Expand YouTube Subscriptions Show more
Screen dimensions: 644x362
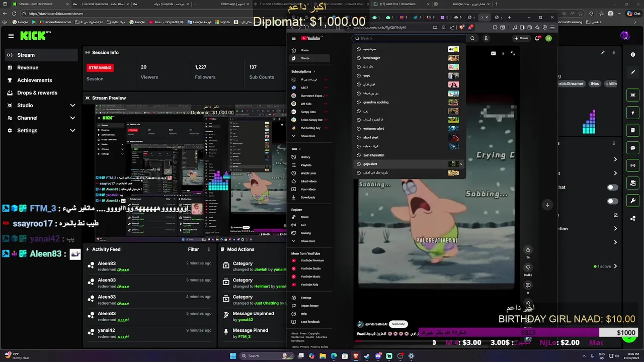[x=308, y=136]
